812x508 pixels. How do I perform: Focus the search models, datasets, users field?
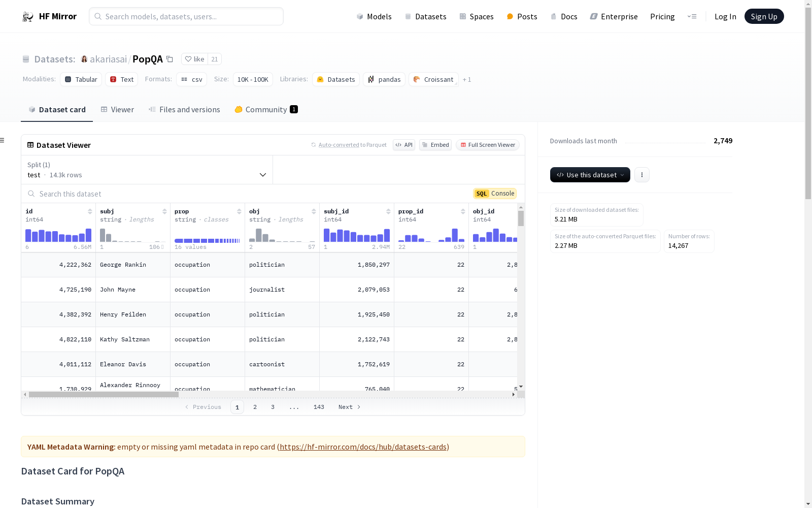[186, 16]
